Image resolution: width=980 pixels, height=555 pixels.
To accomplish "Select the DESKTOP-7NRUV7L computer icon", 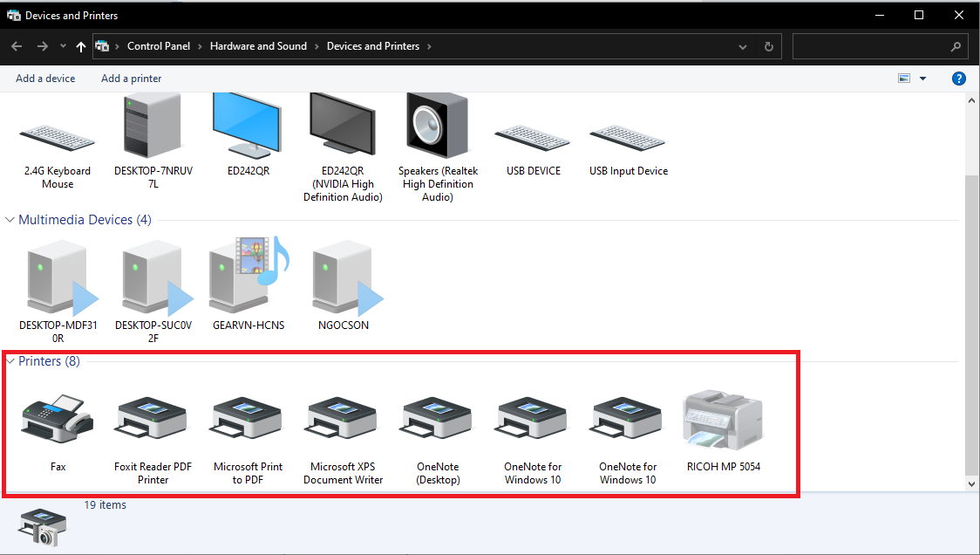I will (153, 125).
